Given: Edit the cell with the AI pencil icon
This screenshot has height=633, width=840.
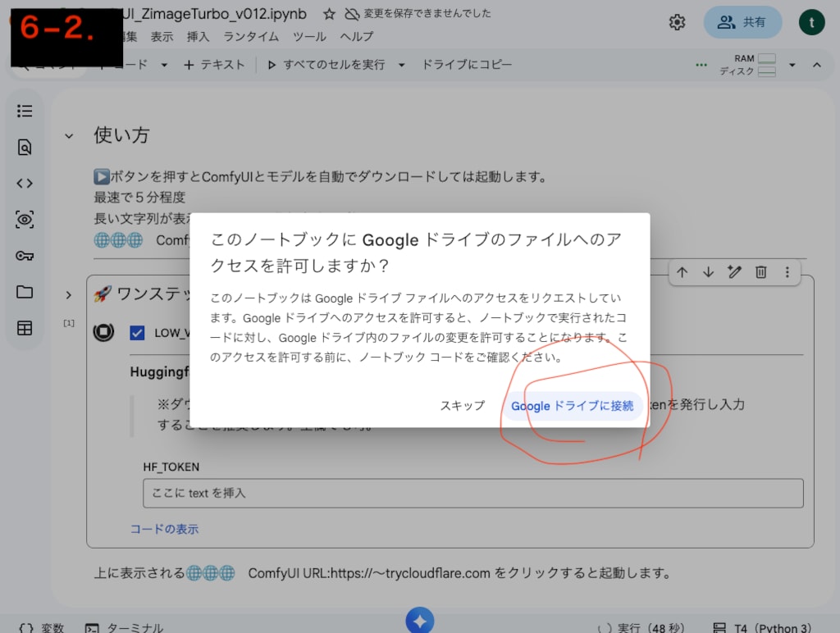Looking at the screenshot, I should pos(733,272).
